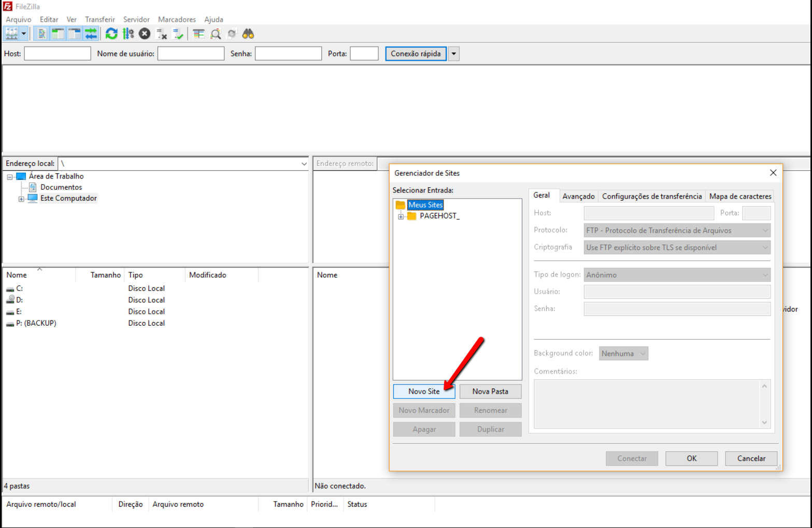Screen dimensions: 812x528
Task: Toggle transfer queue display icon
Action: pyautogui.click(x=91, y=34)
